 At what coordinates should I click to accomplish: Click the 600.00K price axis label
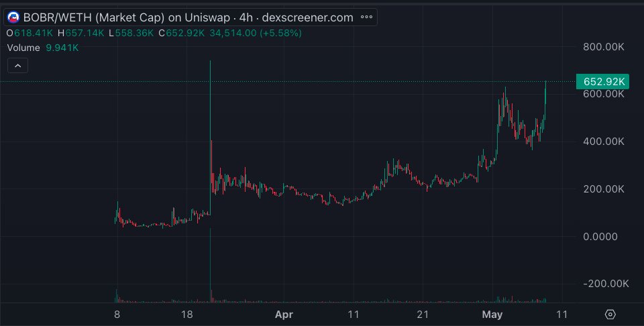point(604,94)
